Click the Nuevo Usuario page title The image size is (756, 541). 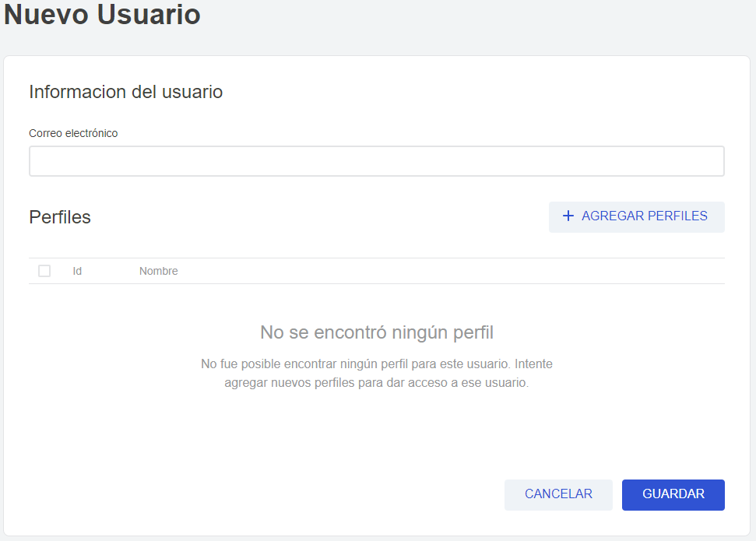[x=102, y=15]
